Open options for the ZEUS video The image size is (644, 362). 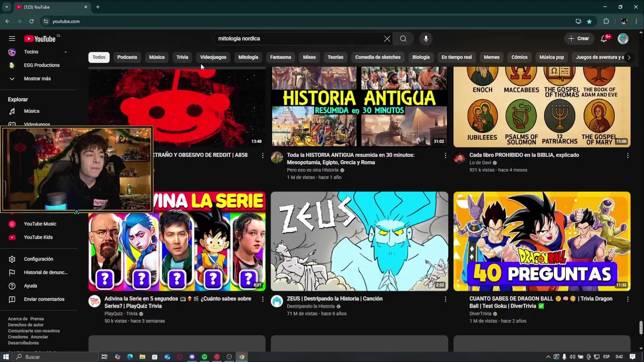(445, 299)
